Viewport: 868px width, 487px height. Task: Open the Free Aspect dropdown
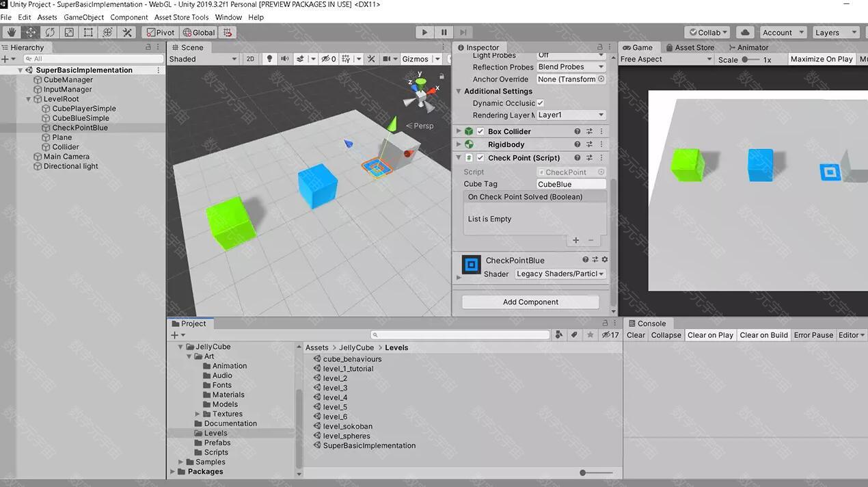tap(666, 60)
